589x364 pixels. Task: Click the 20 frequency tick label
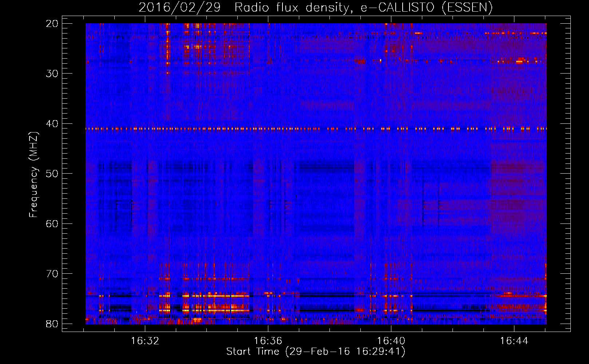52,24
